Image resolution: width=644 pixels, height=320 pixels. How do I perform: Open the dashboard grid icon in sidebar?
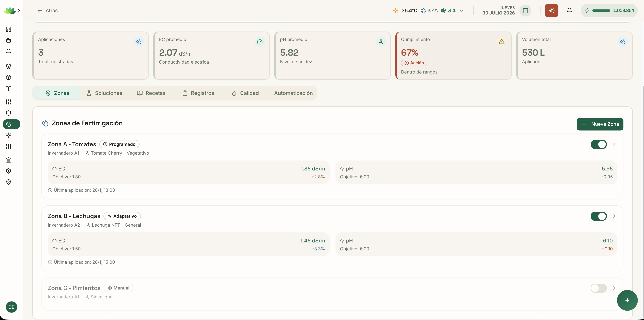coord(8,29)
